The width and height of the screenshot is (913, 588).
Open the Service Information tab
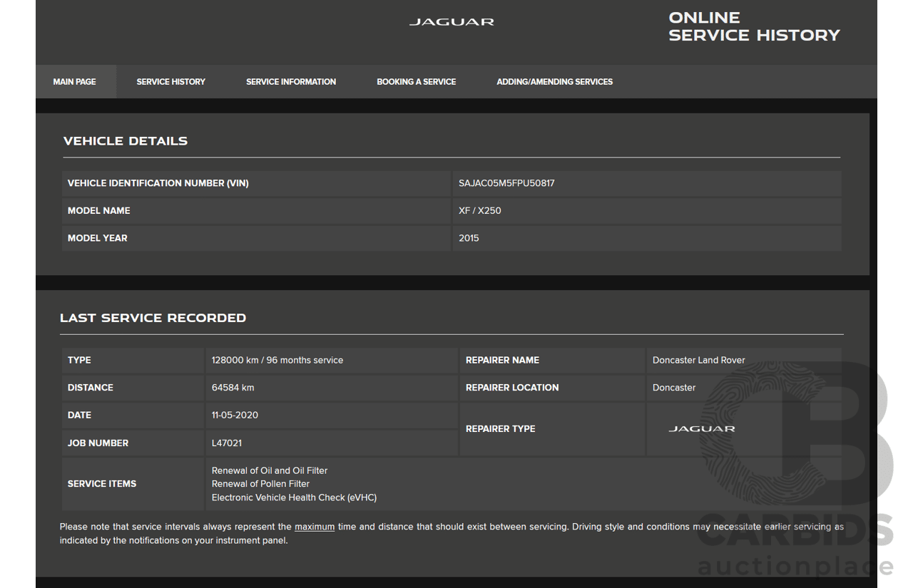291,82
